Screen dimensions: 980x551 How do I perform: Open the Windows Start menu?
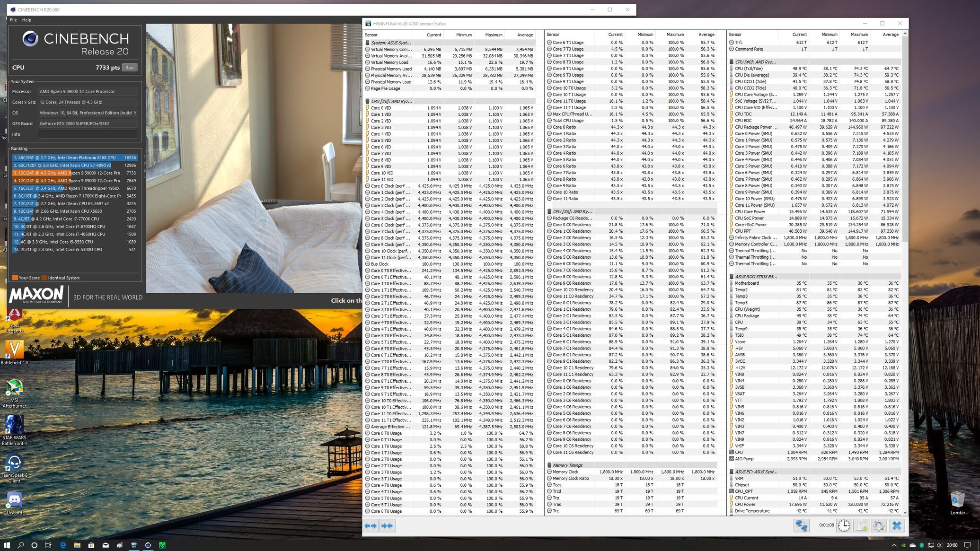click(7, 545)
